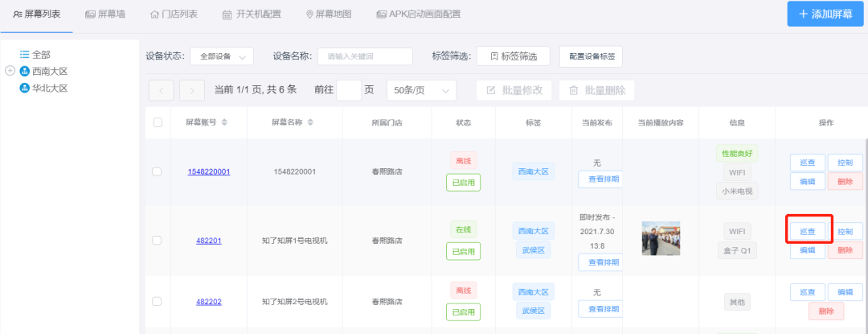Screen dimensions: 868x334
Task: Switch to APK启动画面配置 tab
Action: [x=419, y=14]
